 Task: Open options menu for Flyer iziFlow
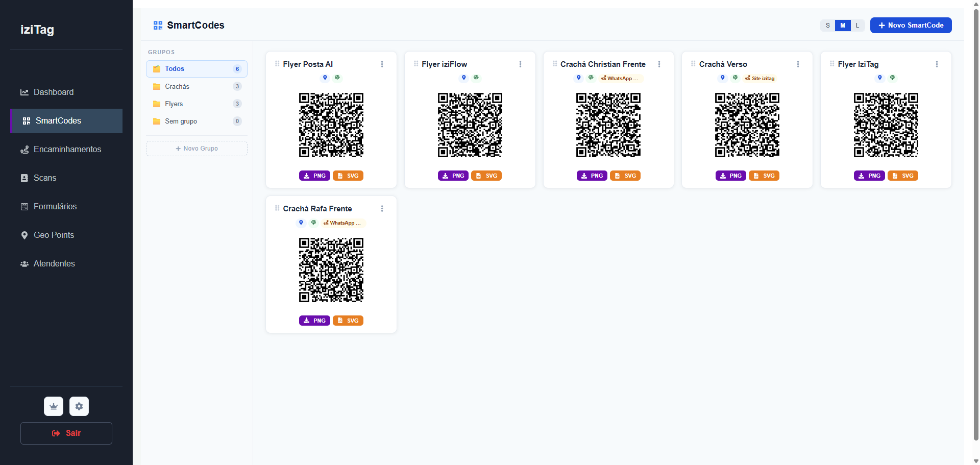[521, 64]
